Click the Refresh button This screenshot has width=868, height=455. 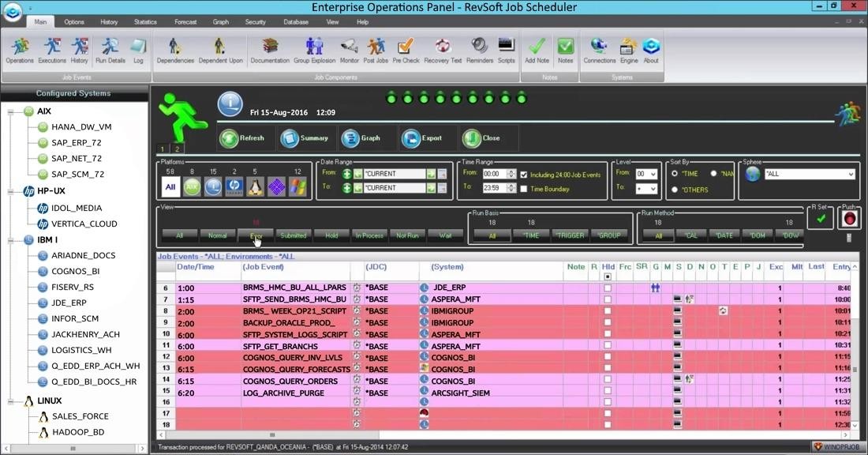[x=242, y=138]
